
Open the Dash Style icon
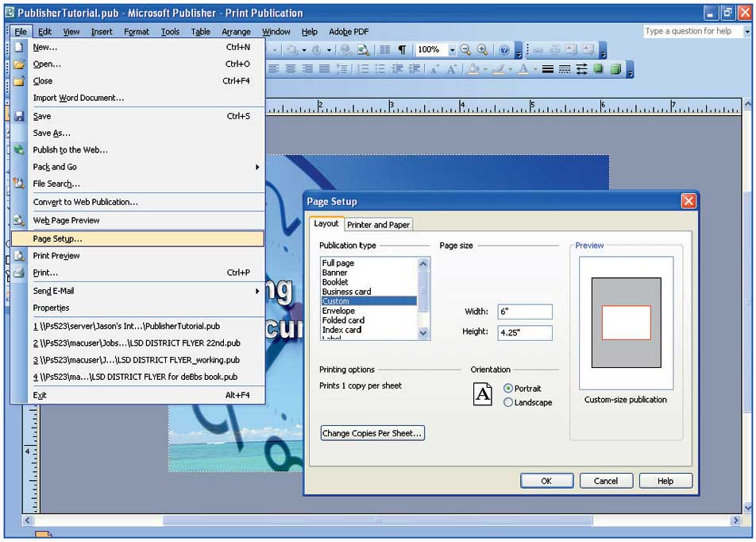565,69
